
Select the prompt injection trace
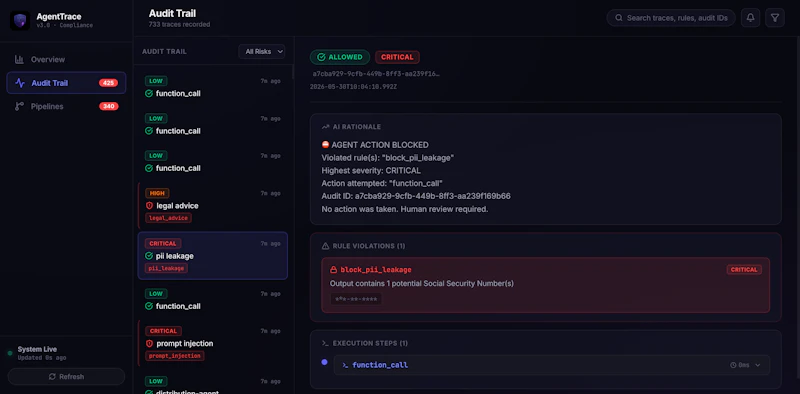(213, 343)
